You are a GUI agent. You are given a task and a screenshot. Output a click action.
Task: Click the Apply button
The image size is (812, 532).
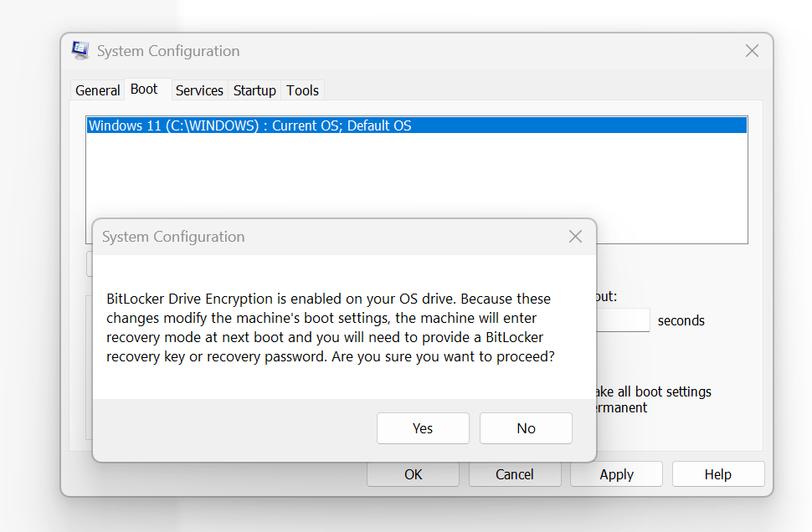(x=616, y=474)
